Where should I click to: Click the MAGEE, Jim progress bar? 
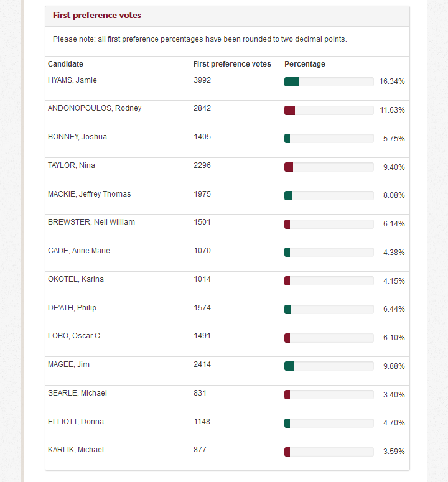(329, 366)
